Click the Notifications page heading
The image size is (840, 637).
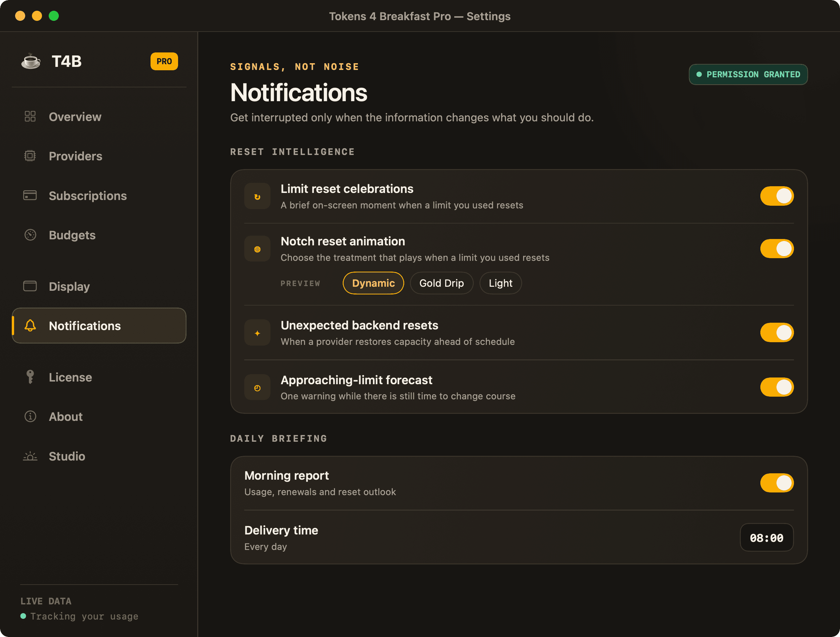[x=298, y=92]
